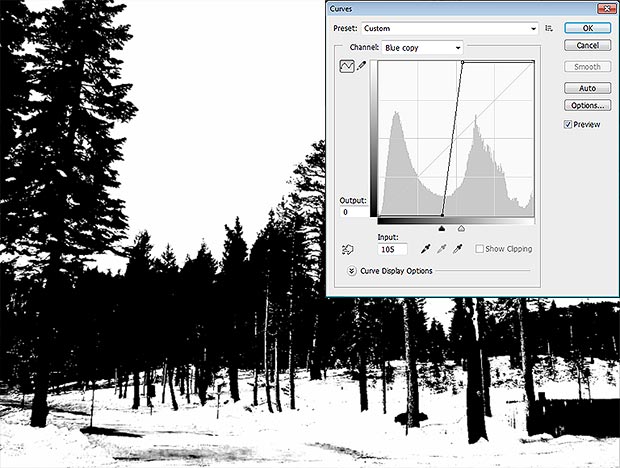Screen dimensions: 620x468
Task: Enable the Show Clipping checkbox
Action: 479,249
